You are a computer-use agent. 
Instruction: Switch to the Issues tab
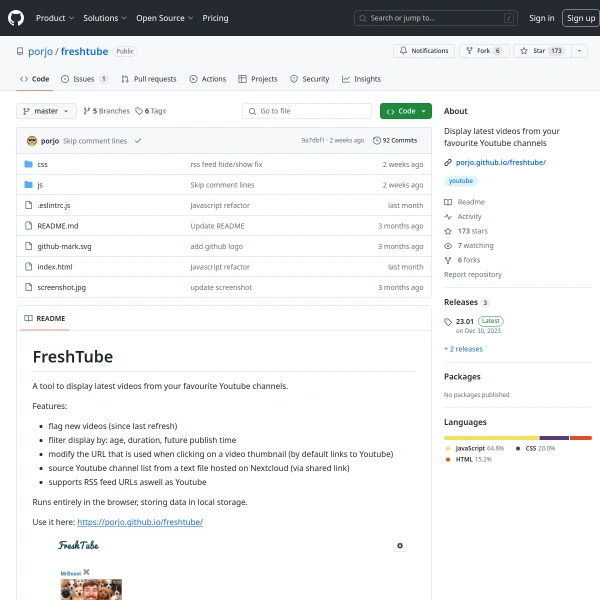click(84, 79)
